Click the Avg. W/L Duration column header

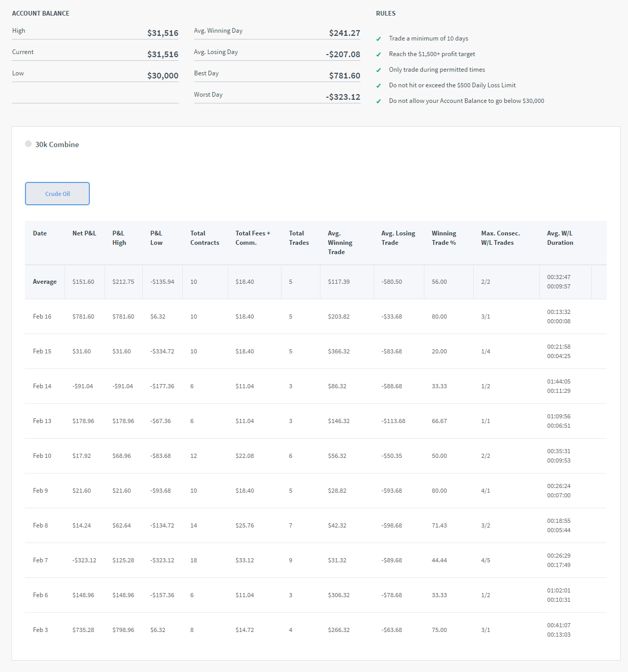560,238
